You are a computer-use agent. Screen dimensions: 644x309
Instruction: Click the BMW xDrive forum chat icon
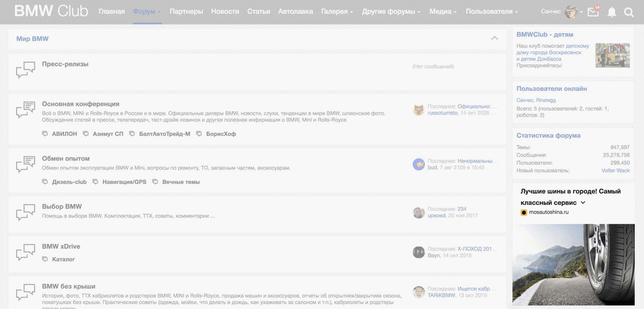pos(25,252)
